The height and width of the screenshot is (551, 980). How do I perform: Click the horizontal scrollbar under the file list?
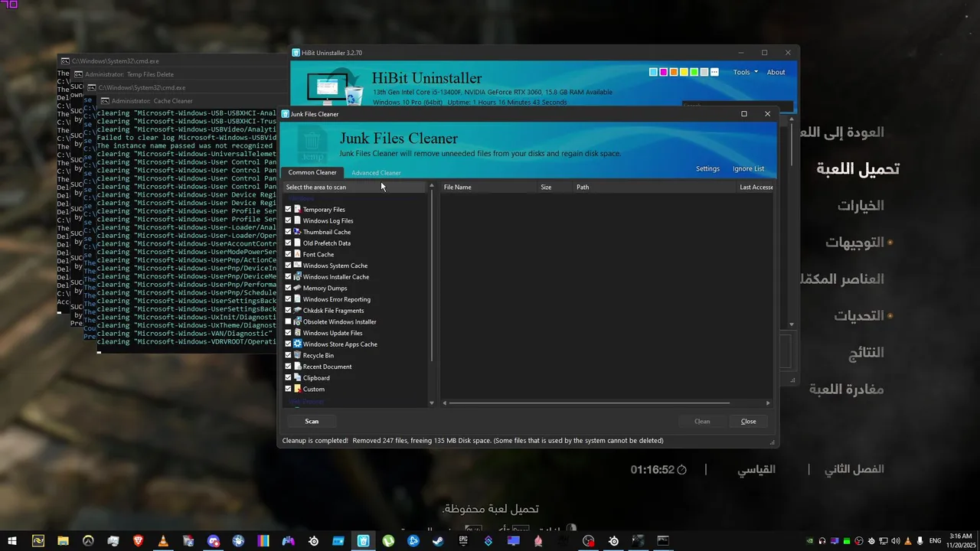[x=590, y=403]
